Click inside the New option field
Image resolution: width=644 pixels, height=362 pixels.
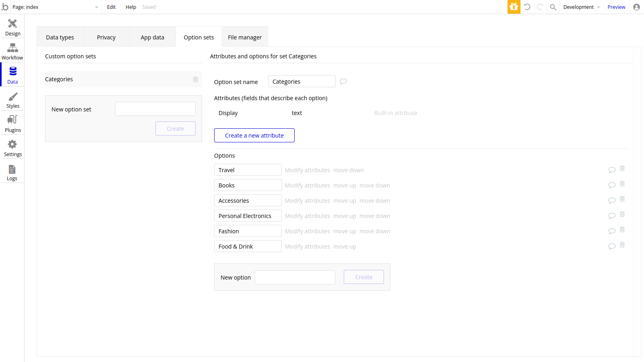[295, 277]
